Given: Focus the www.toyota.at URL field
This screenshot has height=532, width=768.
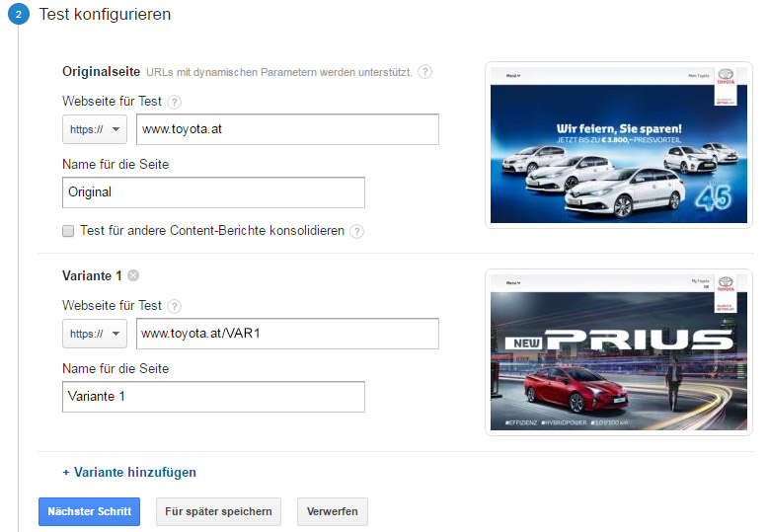Looking at the screenshot, I should point(287,129).
